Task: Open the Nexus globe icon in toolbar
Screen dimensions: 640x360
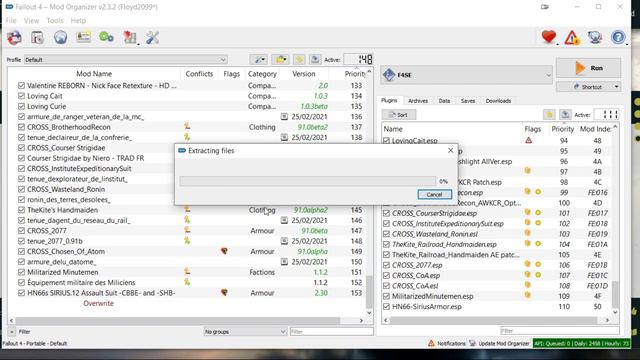Action: (x=60, y=38)
